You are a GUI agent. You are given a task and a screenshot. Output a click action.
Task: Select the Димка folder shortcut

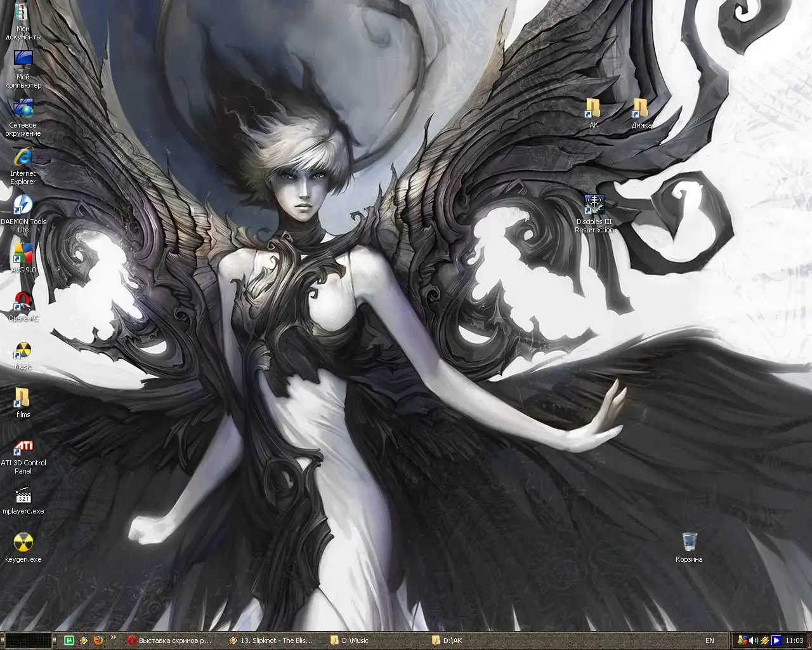tap(641, 109)
